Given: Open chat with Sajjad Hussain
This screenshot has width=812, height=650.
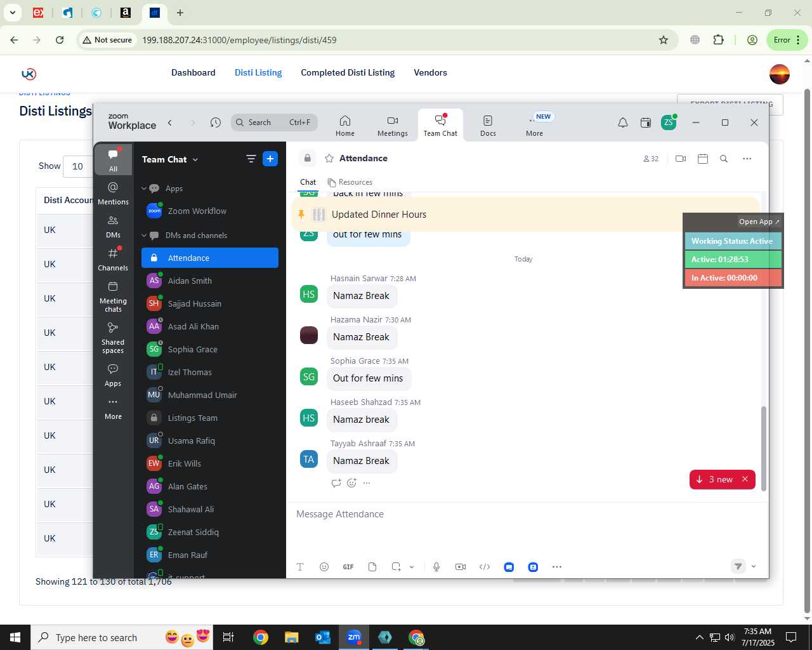Looking at the screenshot, I should click(210, 303).
